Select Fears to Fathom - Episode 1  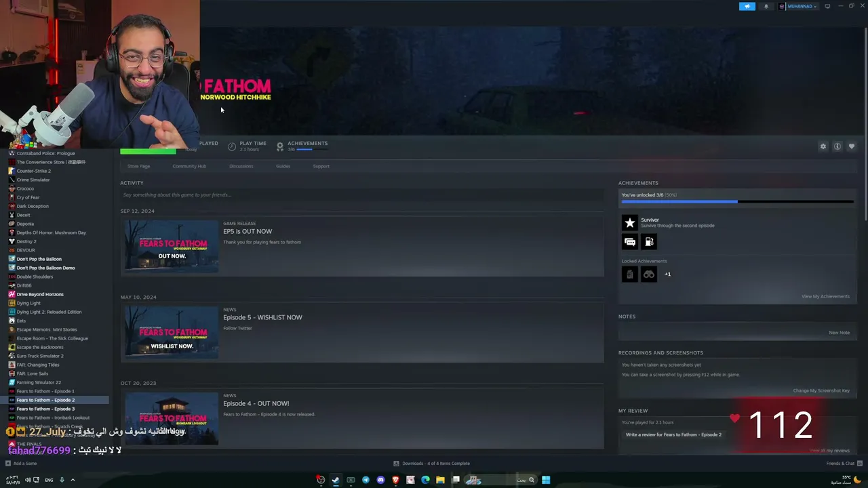click(45, 391)
